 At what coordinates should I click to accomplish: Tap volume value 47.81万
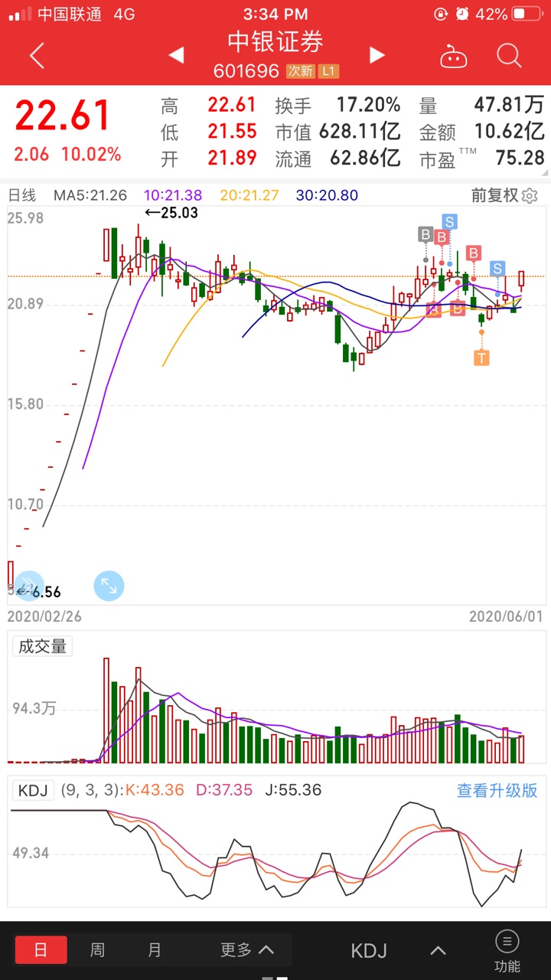pos(510,104)
